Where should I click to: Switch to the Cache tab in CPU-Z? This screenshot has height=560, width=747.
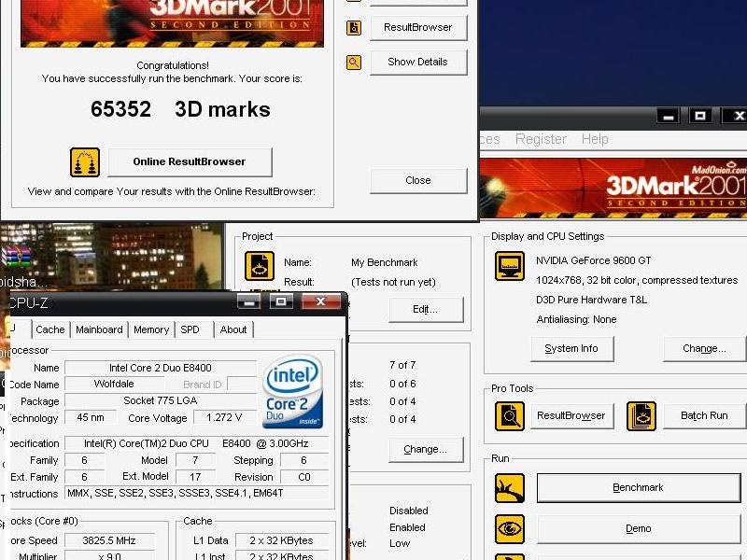(50, 329)
